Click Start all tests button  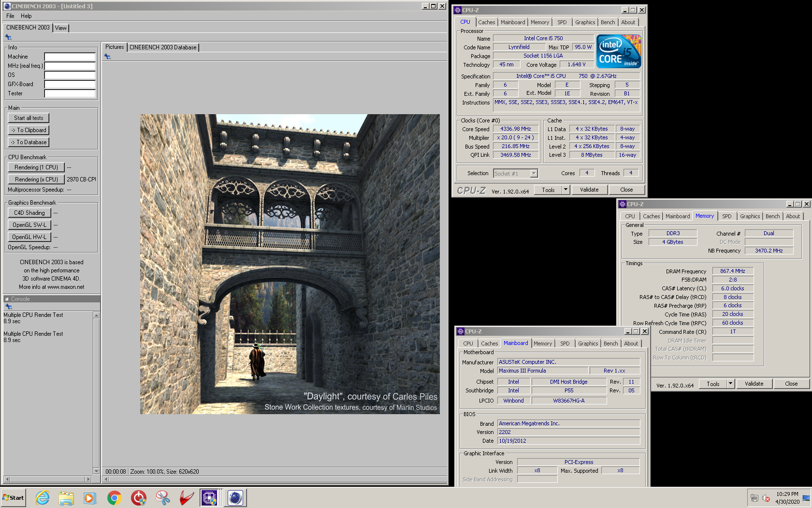click(29, 118)
